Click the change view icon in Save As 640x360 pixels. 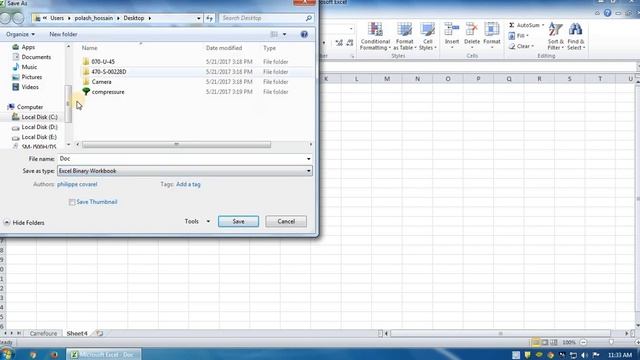pos(274,34)
